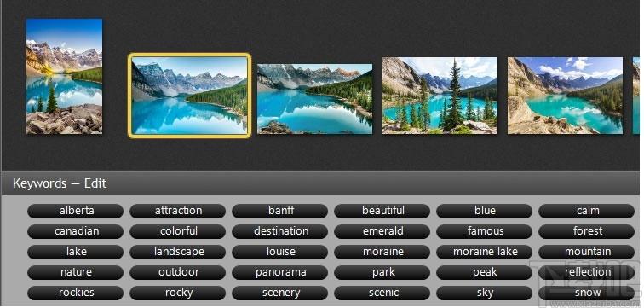
Task: Select the 'emerald' keyword tag
Action: click(382, 231)
